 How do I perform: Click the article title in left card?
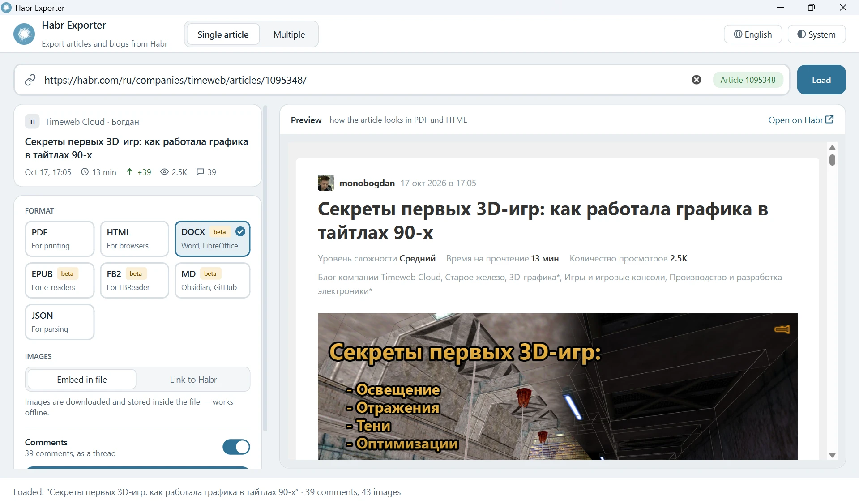point(137,148)
